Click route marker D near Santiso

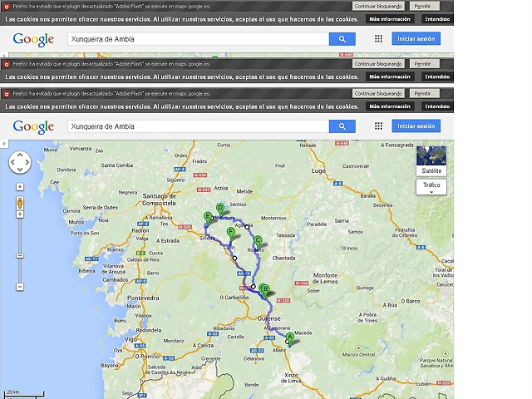point(220,209)
